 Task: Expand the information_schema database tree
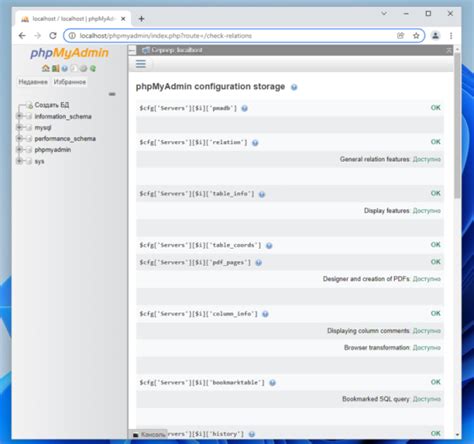coord(19,116)
